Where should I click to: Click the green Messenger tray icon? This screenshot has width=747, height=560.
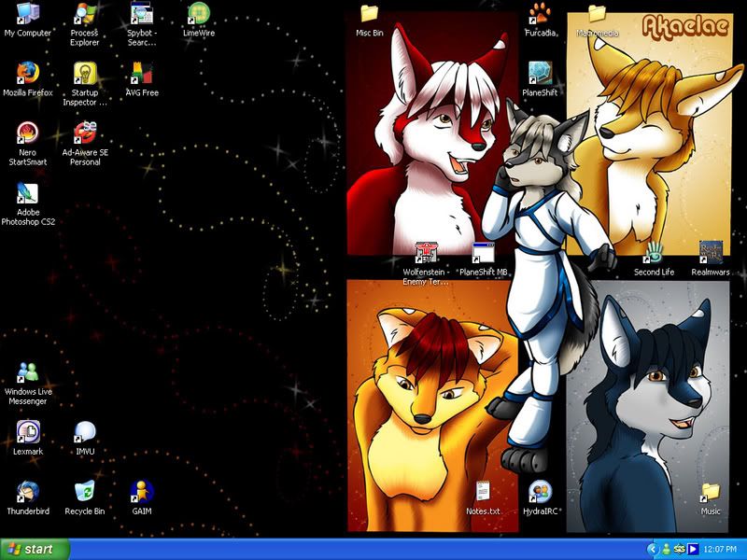pyautogui.click(x=666, y=550)
